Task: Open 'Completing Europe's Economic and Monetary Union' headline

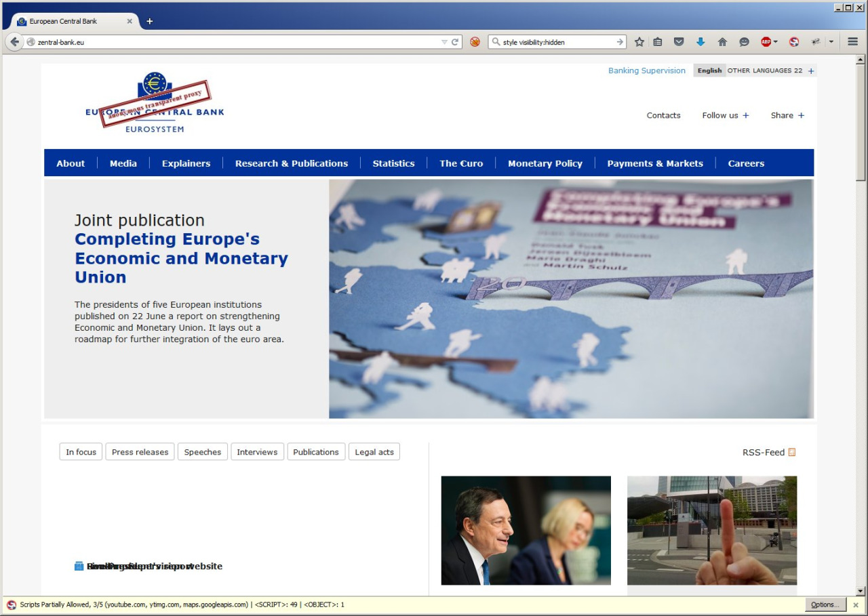Action: click(181, 258)
